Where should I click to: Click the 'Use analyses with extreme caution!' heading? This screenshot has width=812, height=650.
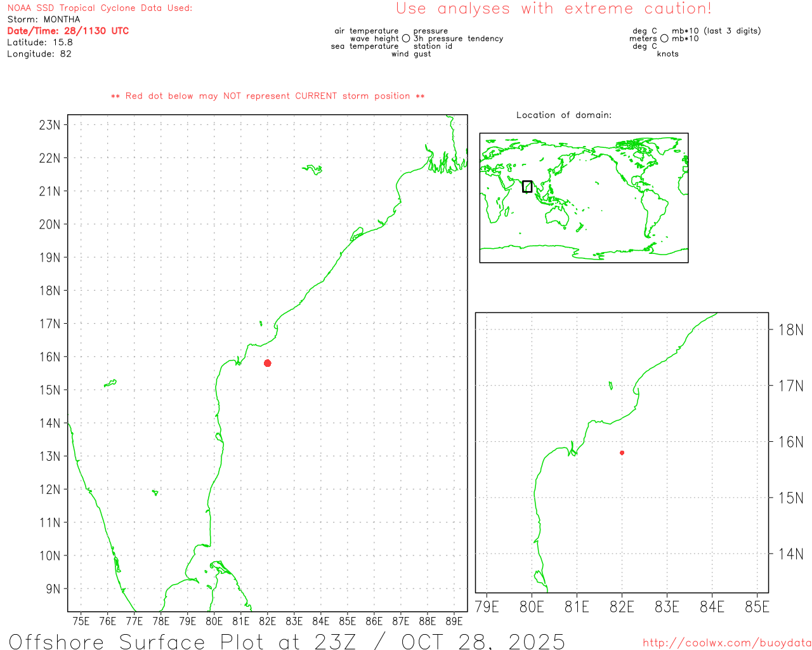coord(553,9)
